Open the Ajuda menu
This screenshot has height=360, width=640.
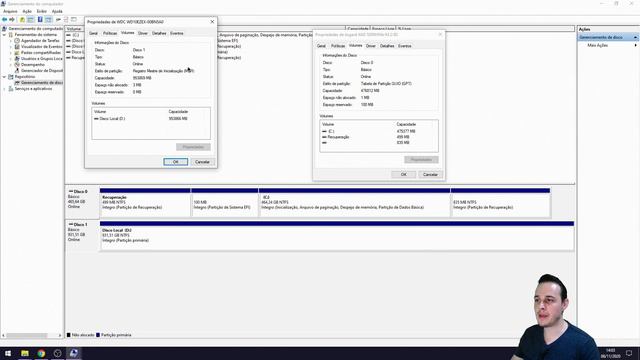57,11
